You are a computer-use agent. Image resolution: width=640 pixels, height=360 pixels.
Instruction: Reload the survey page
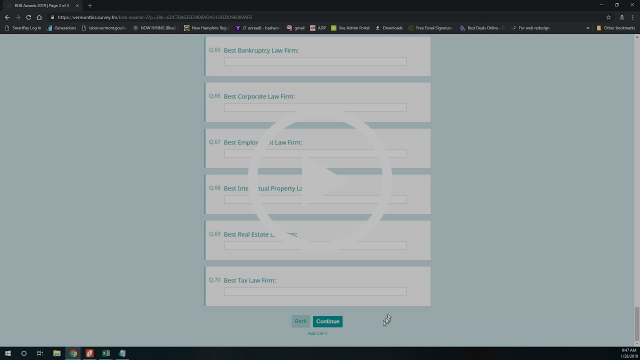tap(29, 17)
